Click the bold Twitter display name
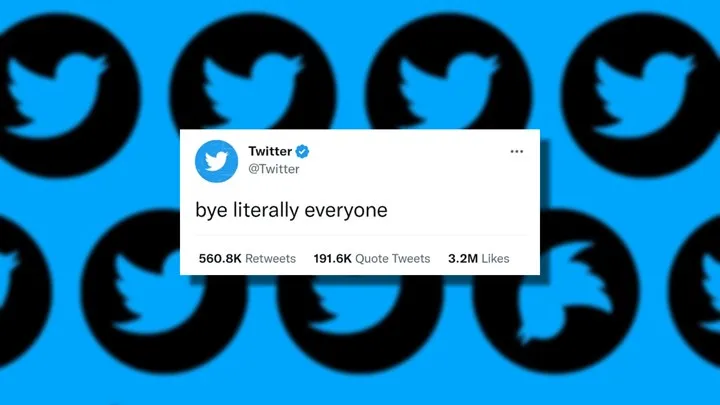 270,151
